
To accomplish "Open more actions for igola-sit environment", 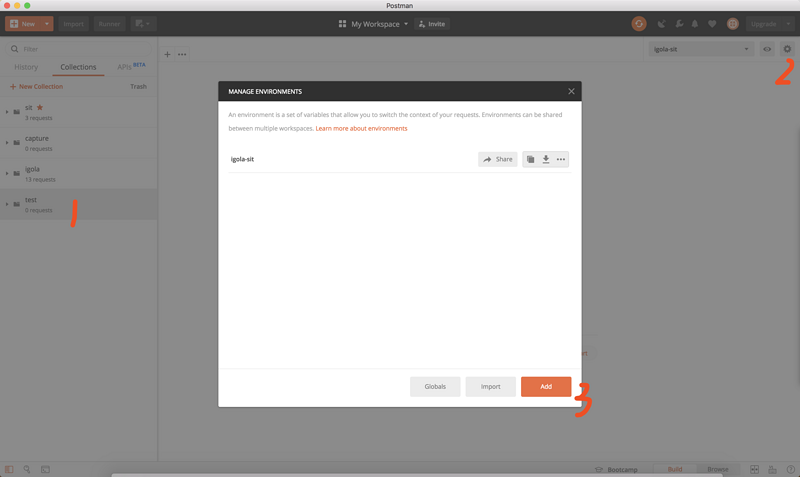I will tap(561, 159).
